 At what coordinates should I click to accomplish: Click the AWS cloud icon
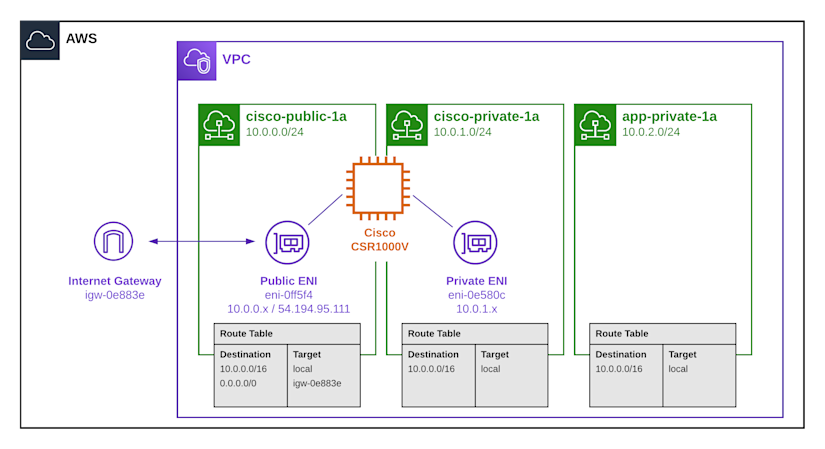pyautogui.click(x=40, y=41)
